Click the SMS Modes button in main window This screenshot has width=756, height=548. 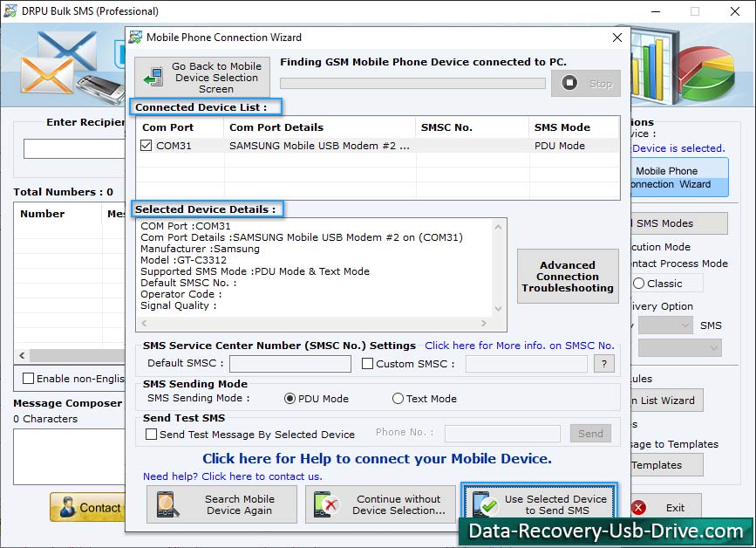(679, 223)
